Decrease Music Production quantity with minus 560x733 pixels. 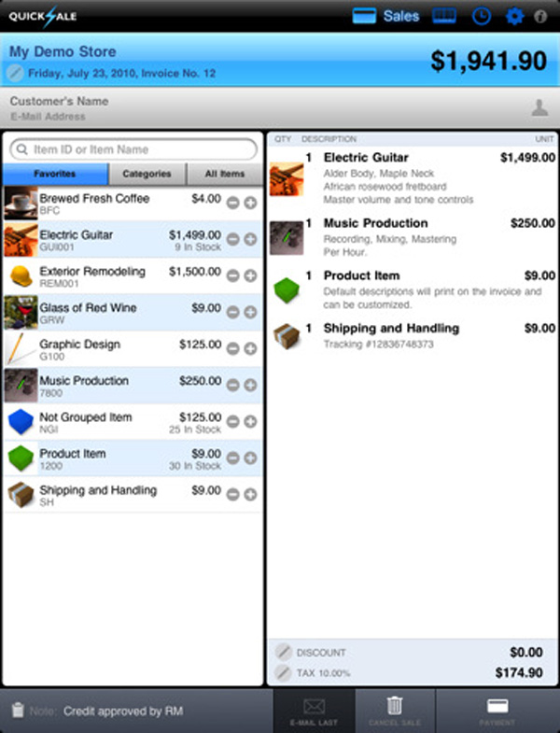232,386
